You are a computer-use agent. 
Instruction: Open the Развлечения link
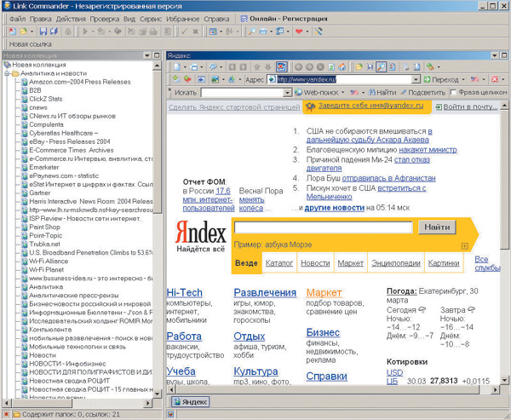point(265,292)
